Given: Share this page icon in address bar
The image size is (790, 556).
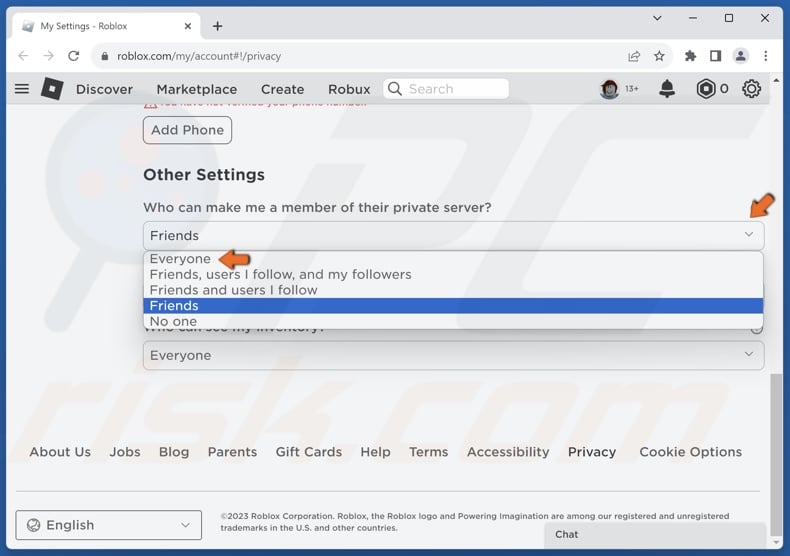Looking at the screenshot, I should coord(634,56).
